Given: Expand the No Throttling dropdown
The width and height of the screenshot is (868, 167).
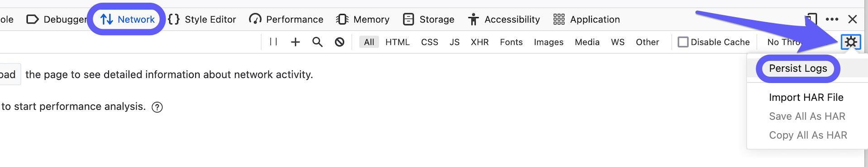Looking at the screenshot, I should click(785, 42).
